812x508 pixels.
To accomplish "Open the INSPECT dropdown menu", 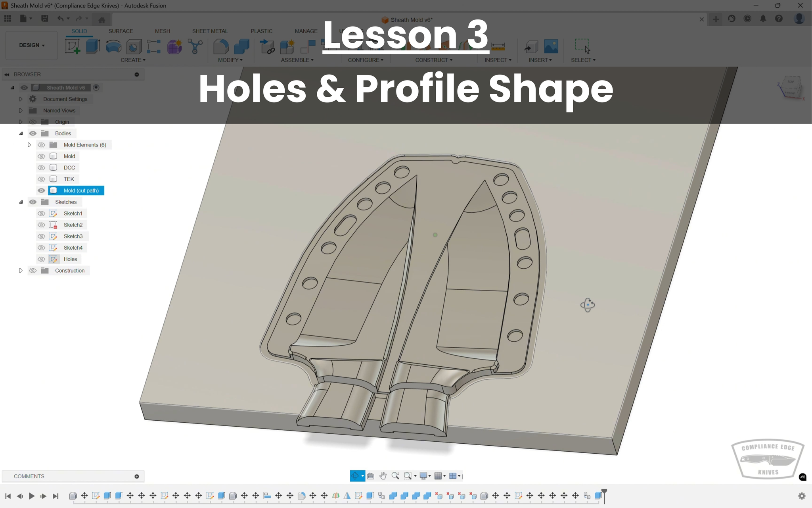I will pos(498,60).
